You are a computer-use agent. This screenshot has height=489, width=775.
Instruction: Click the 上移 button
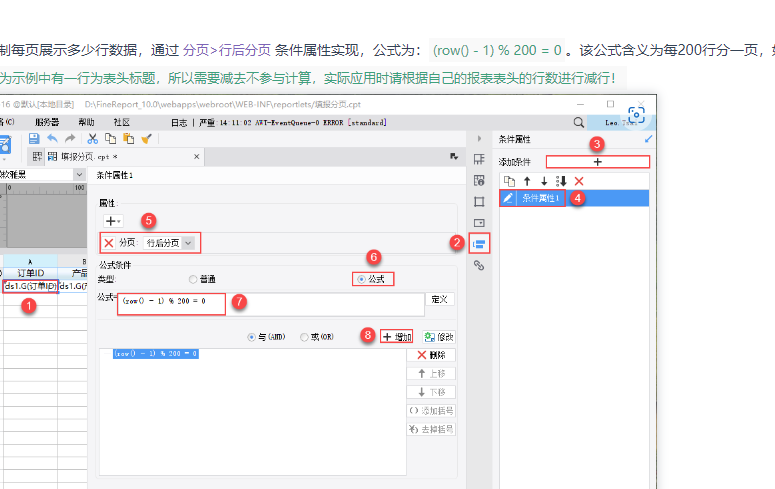(x=431, y=374)
